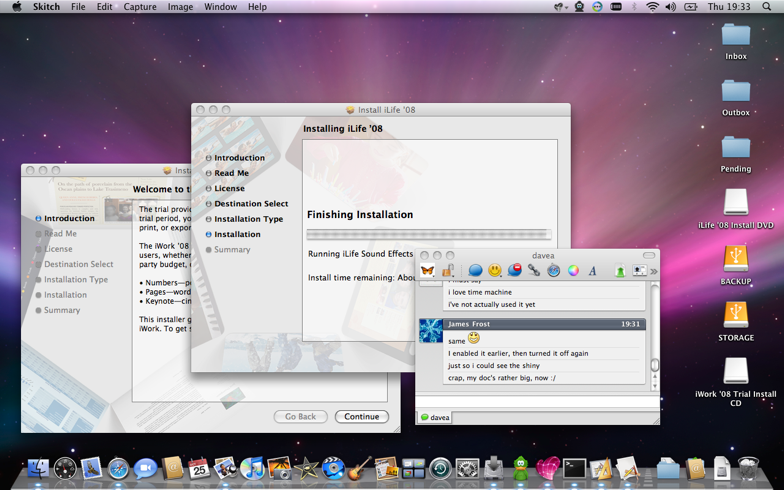Open iLife '08 Install DVD on desktop

point(736,203)
